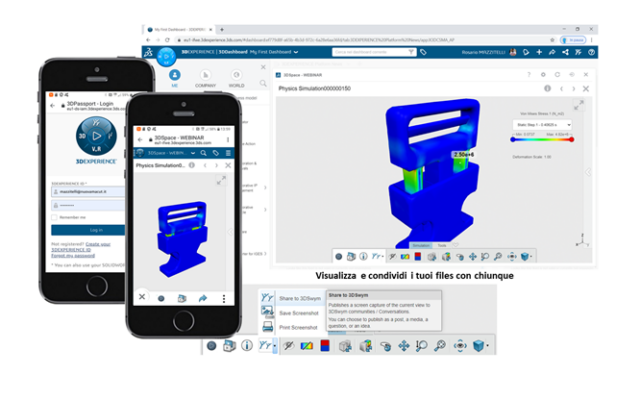The height and width of the screenshot is (400, 640).
Task: Bookmark the page with the Chrome star icon
Action: [552, 40]
